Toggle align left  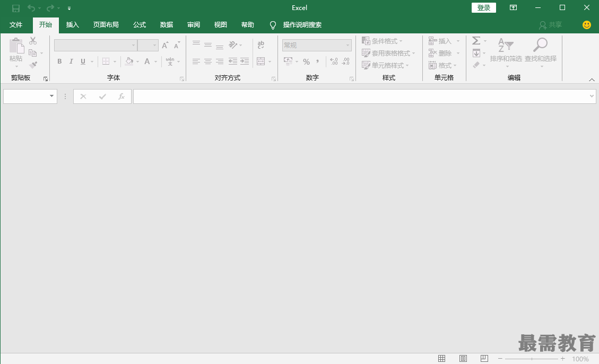196,61
